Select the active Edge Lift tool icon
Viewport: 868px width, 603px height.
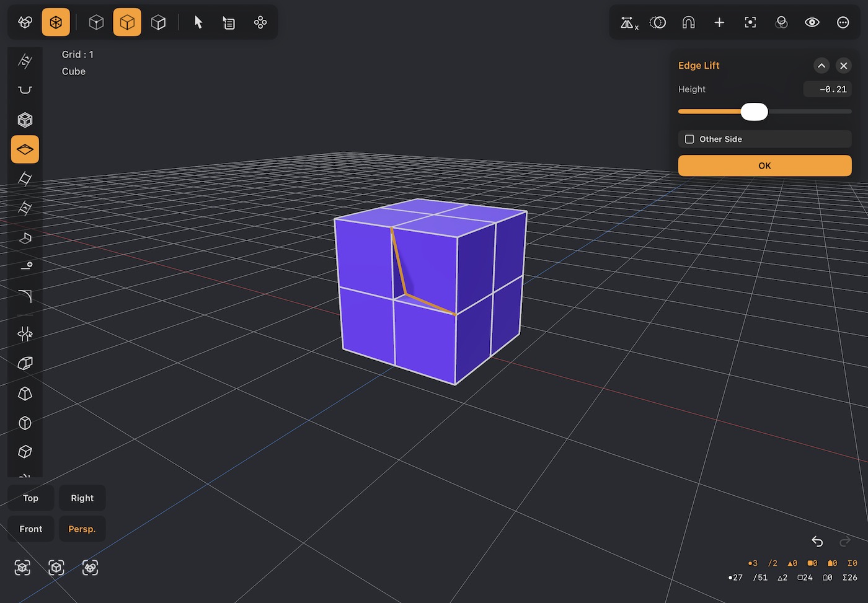(25, 149)
